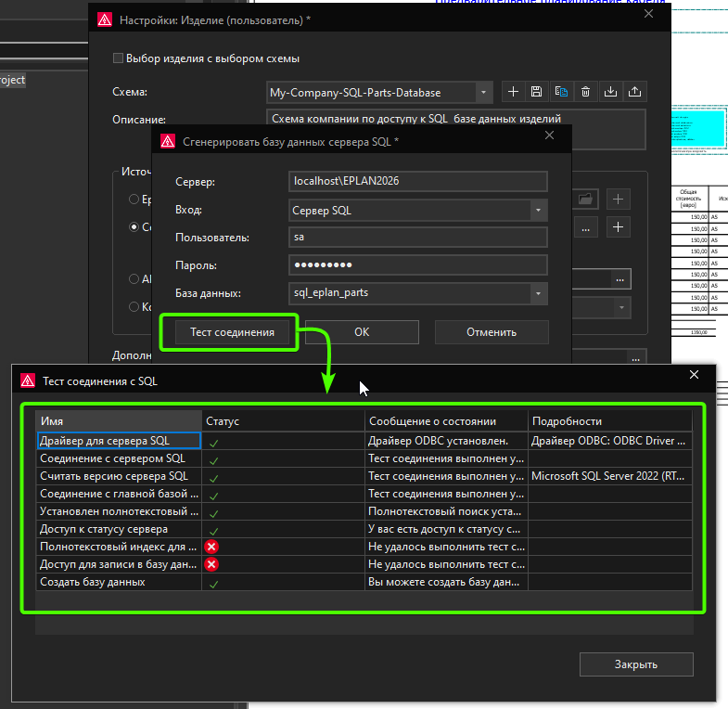Click the ellipsis button left of plus
Screen dimensions: 728x709
tap(586, 227)
